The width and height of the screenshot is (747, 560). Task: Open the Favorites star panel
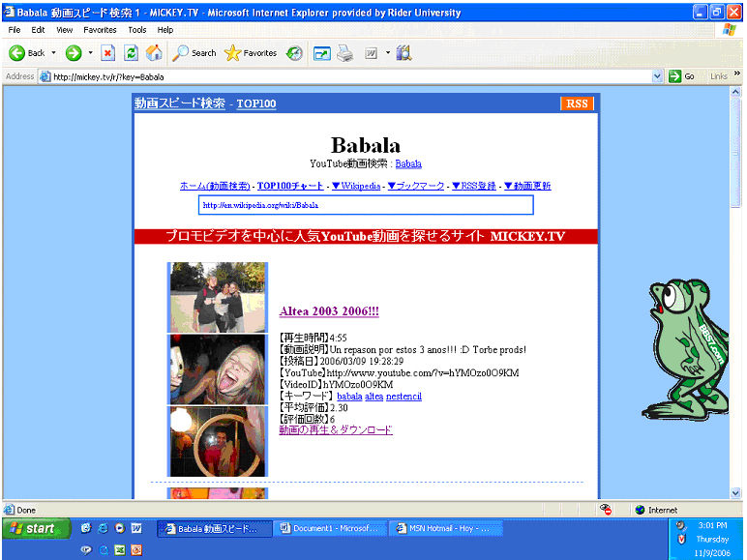click(250, 53)
